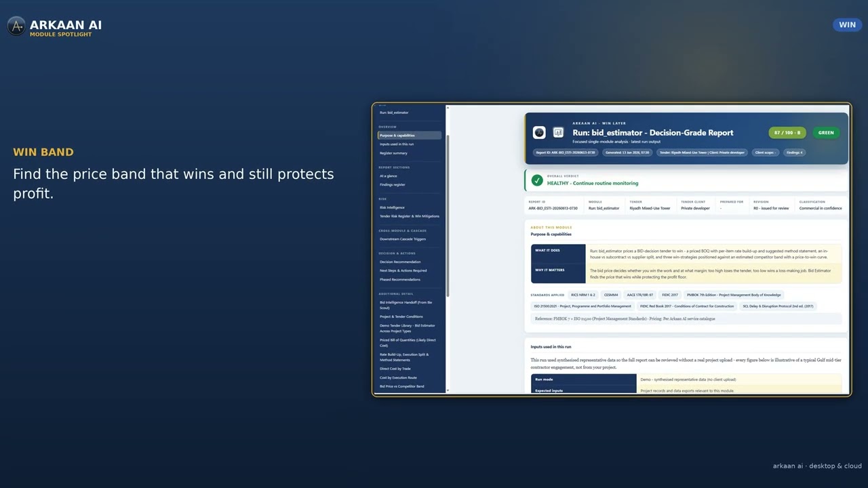This screenshot has height=488, width=868.
Task: Click the Findings: 4 pill
Action: coord(795,152)
